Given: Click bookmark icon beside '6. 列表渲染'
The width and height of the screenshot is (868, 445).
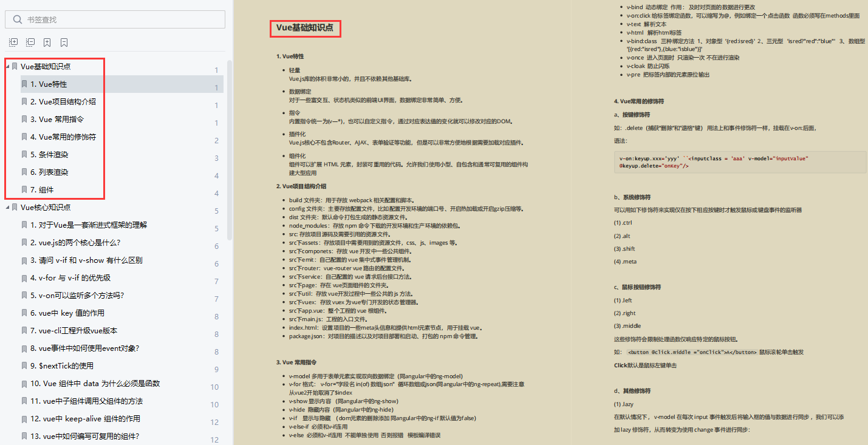Looking at the screenshot, I should 24,172.
